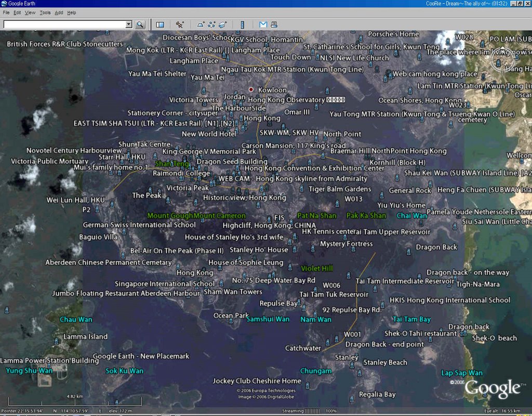
Task: Click the Ocean Park placemark label
Action: [231, 316]
